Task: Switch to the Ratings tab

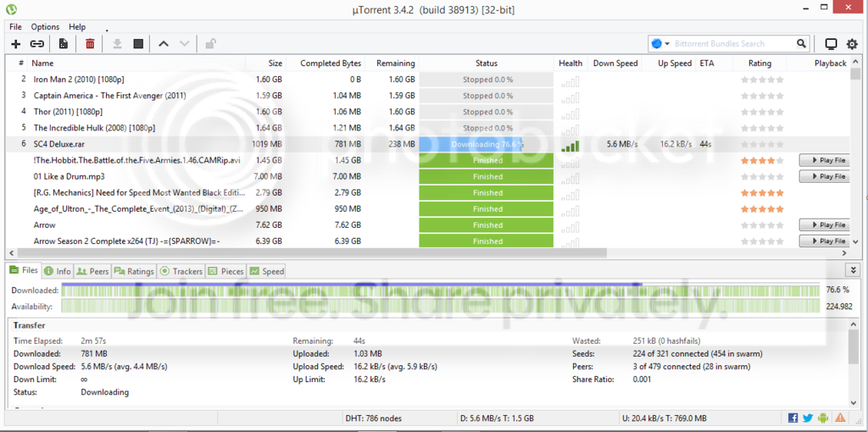Action: (x=134, y=271)
